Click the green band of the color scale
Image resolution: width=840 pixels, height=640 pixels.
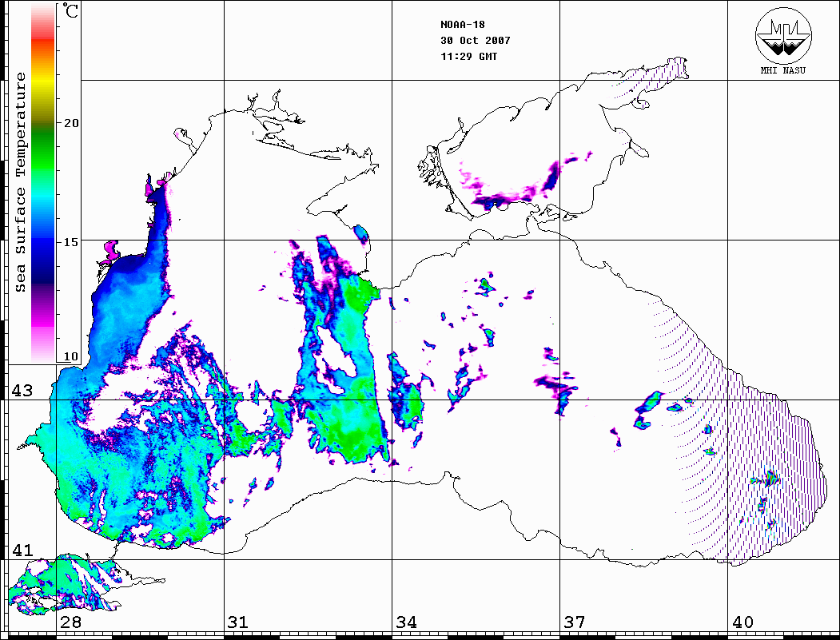43,153
